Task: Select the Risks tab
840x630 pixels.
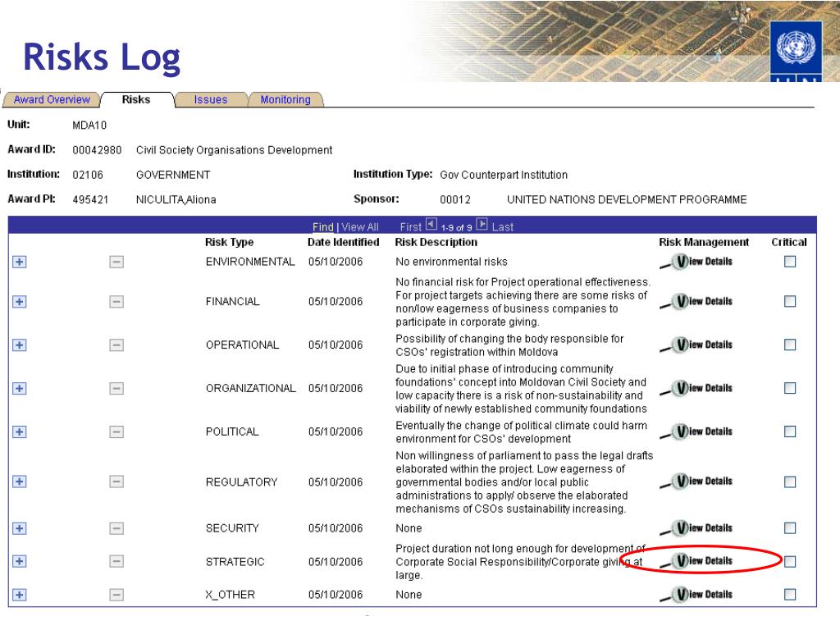Action: (x=136, y=99)
